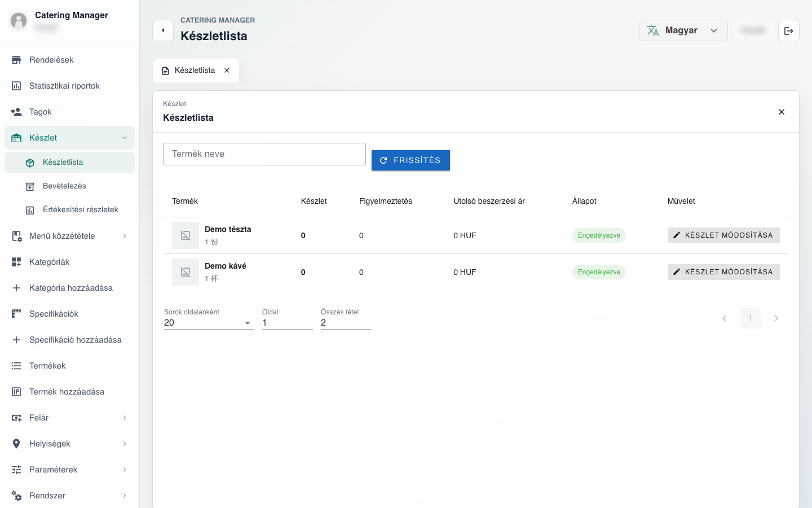Open Bevételezés archive icon item
The height and width of the screenshot is (508, 812).
(x=30, y=186)
